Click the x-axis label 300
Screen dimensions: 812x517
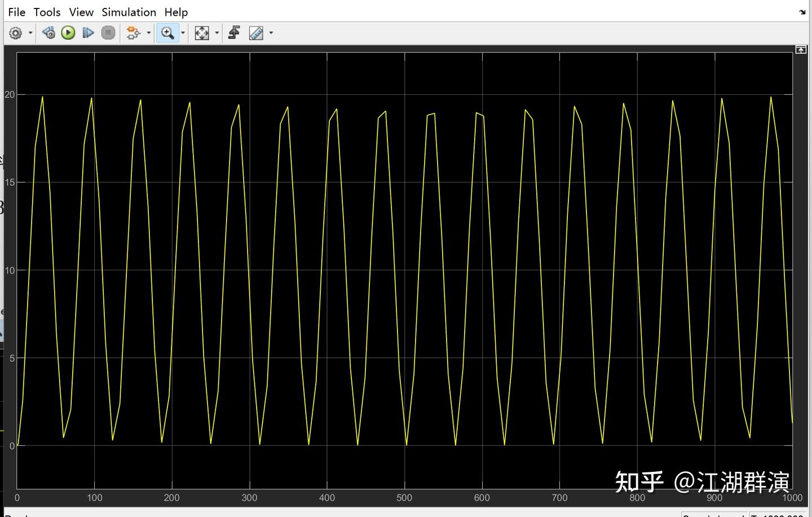click(249, 498)
